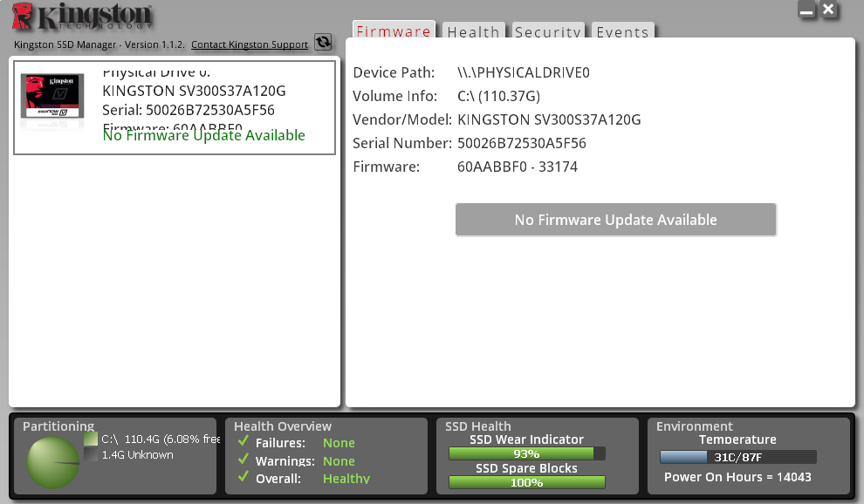Click the SSD Health panel heading
This screenshot has width=864, height=504.
pos(478,426)
